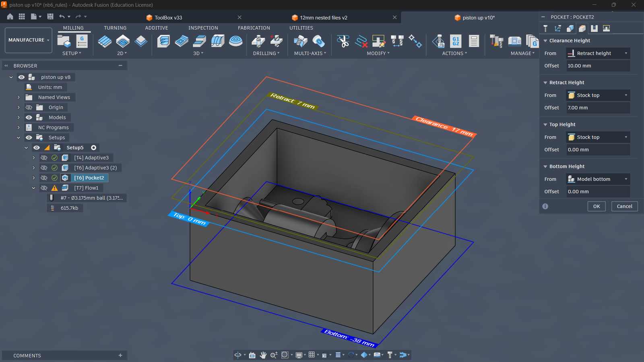Open the Tool Library icon
644x362 pixels.
[496, 41]
